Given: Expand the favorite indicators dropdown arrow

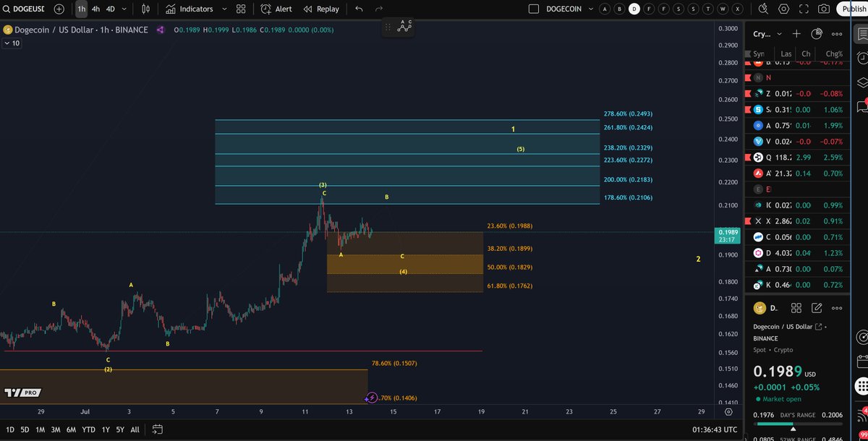Looking at the screenshot, I should pyautogui.click(x=224, y=9).
